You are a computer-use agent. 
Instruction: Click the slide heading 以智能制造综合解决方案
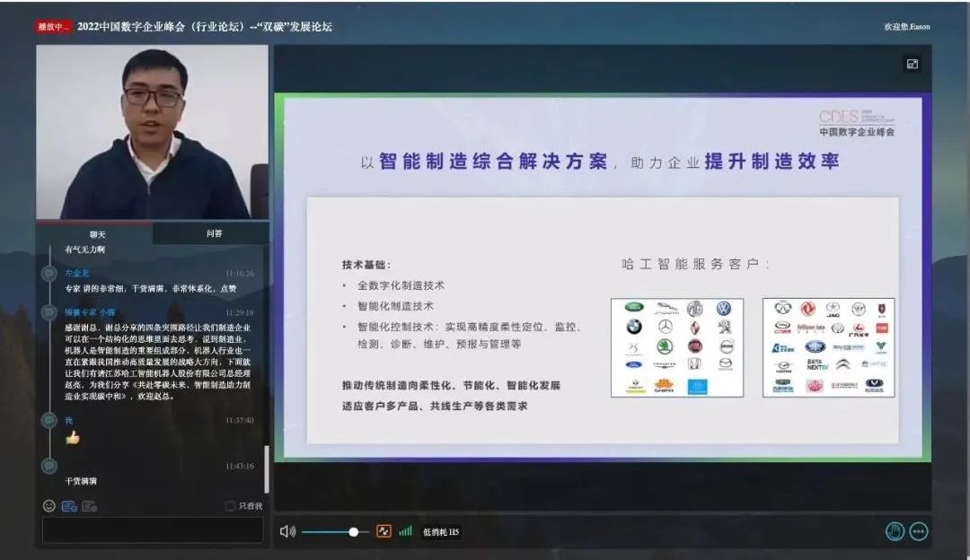[484, 162]
